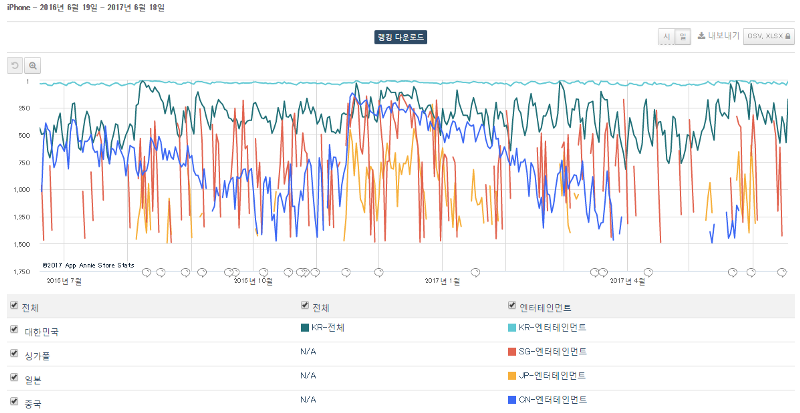Click the 1,000 rank axis label
The height and width of the screenshot is (413, 800).
click(22, 190)
